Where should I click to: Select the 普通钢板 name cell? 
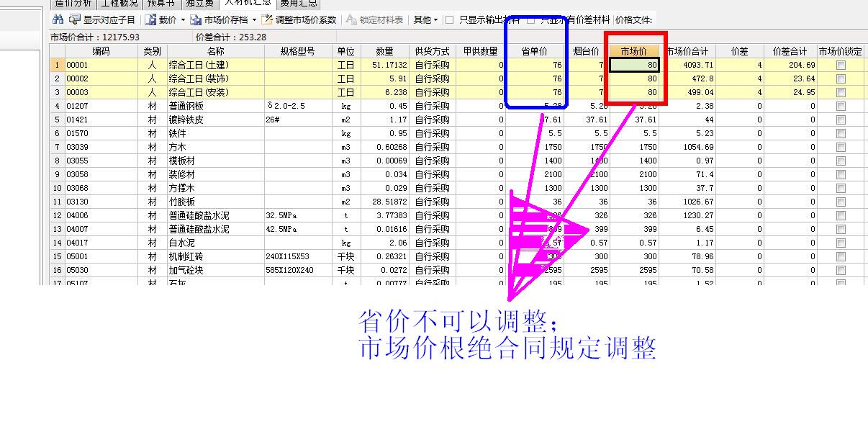pyautogui.click(x=215, y=106)
